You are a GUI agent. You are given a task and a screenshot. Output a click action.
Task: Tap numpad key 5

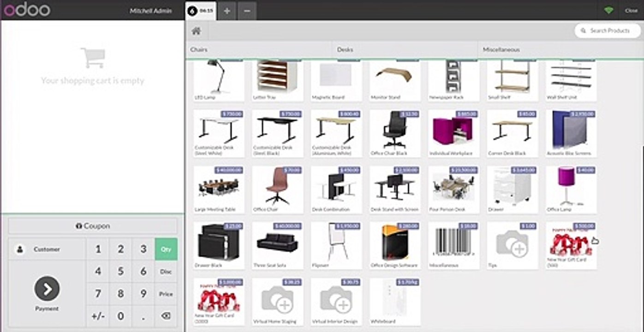(120, 272)
